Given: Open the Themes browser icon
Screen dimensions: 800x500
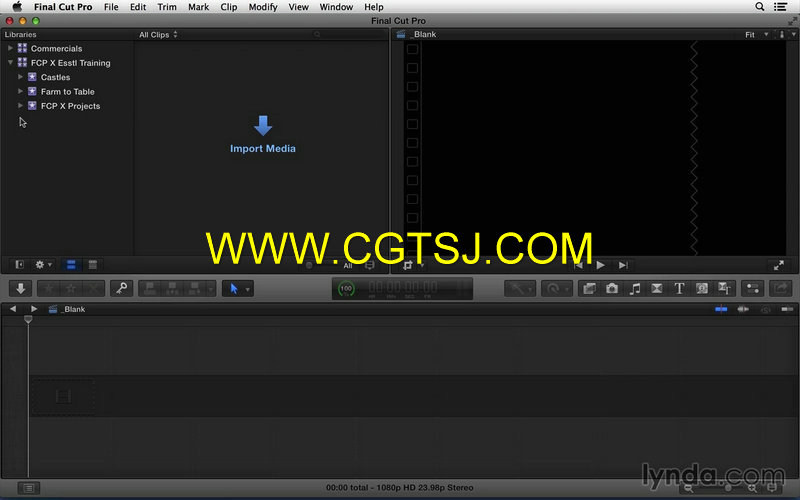Looking at the screenshot, I should [x=724, y=289].
